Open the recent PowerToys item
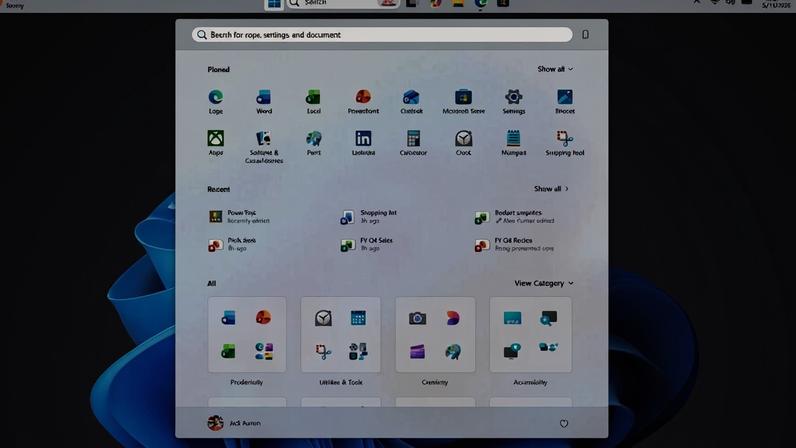This screenshot has width=796, height=448. pos(240,217)
